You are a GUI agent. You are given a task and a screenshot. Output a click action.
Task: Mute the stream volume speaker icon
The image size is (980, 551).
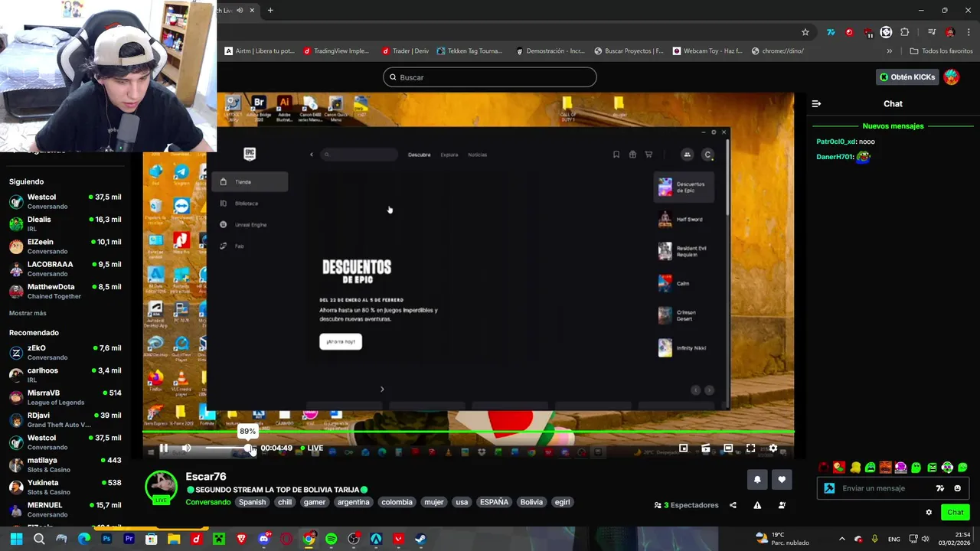click(x=186, y=448)
